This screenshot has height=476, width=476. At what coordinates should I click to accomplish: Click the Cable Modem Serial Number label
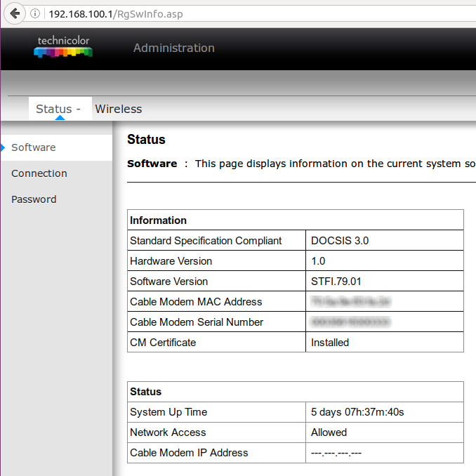[x=197, y=322]
